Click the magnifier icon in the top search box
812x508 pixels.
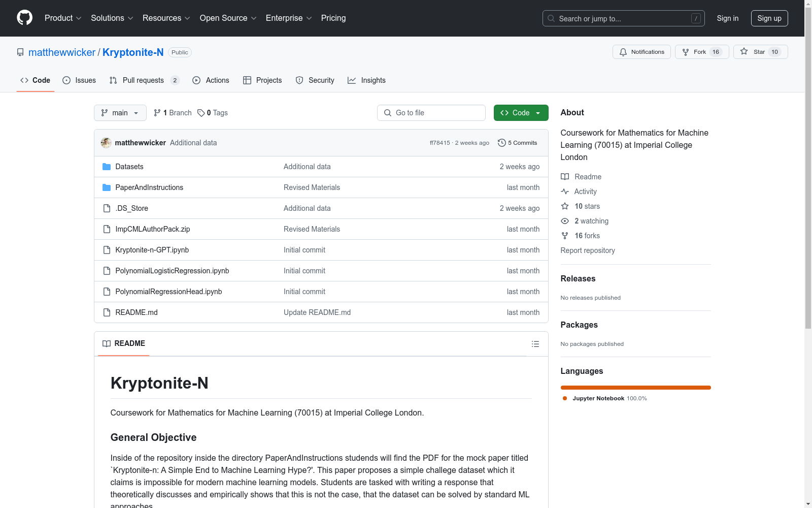pos(551,18)
